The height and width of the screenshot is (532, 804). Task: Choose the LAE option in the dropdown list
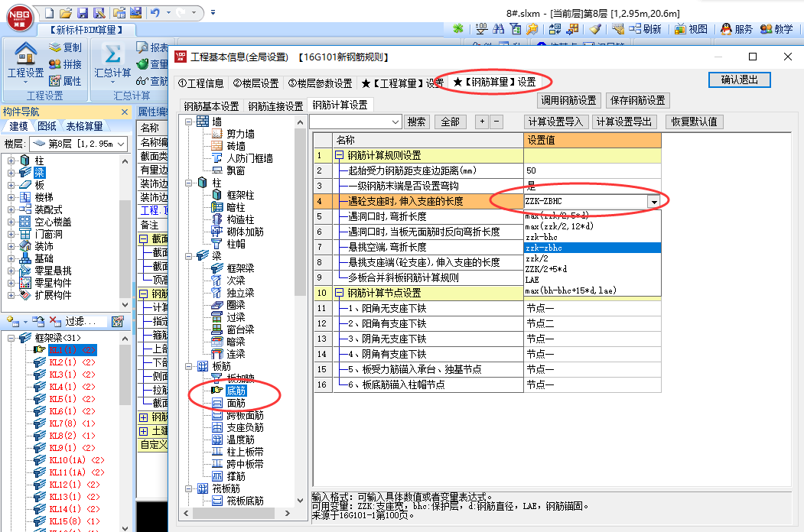(x=592, y=280)
